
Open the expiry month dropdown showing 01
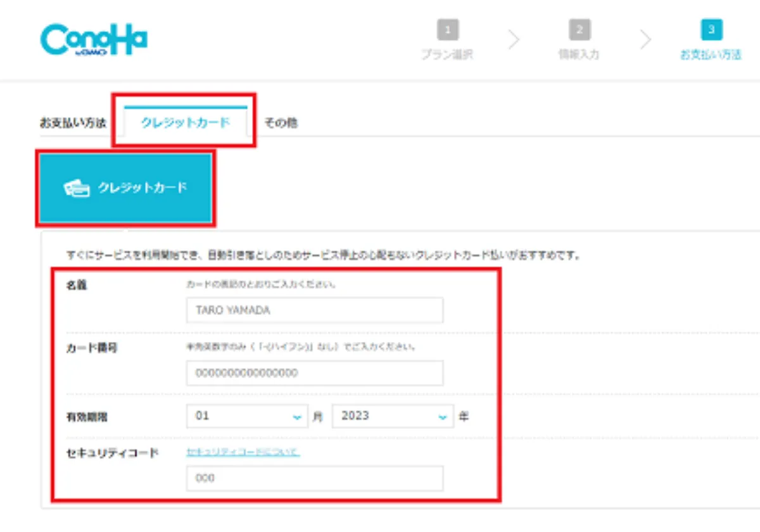pos(246,416)
